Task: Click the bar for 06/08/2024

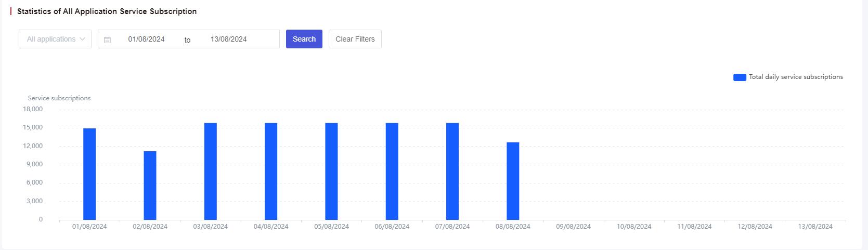Action: point(392,172)
